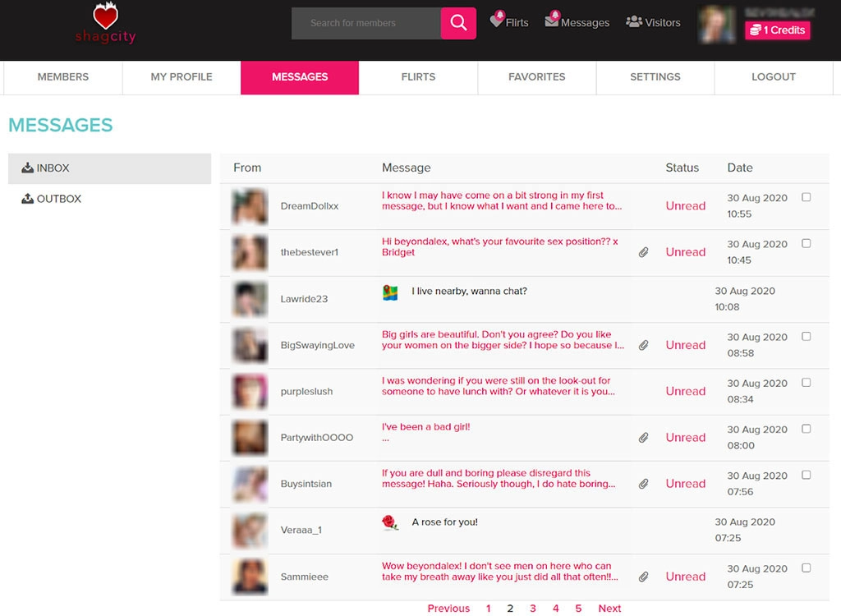This screenshot has height=616, width=841.
Task: Click attachment paperclip on thebestever1 message
Action: [x=644, y=252]
